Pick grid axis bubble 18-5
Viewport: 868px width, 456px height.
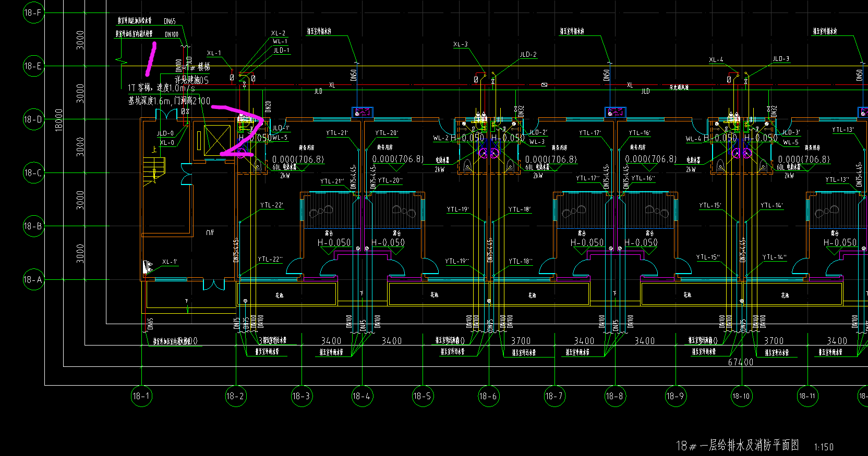(423, 396)
